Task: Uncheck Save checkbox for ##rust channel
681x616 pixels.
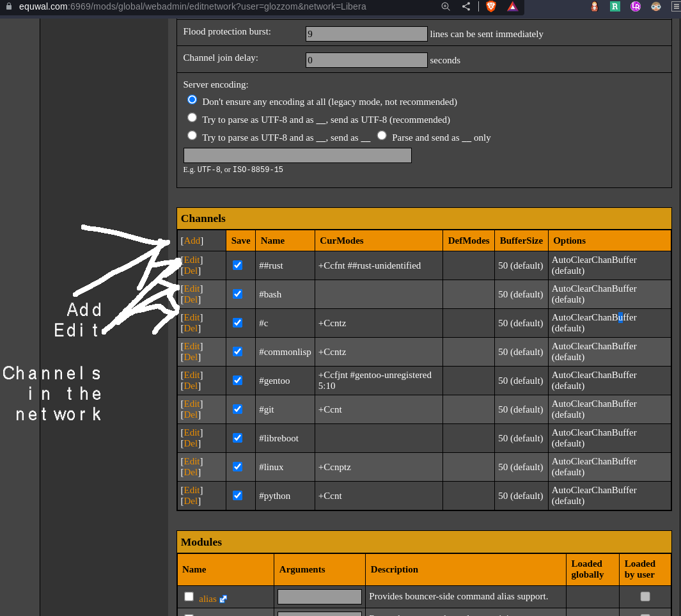Action: [238, 265]
